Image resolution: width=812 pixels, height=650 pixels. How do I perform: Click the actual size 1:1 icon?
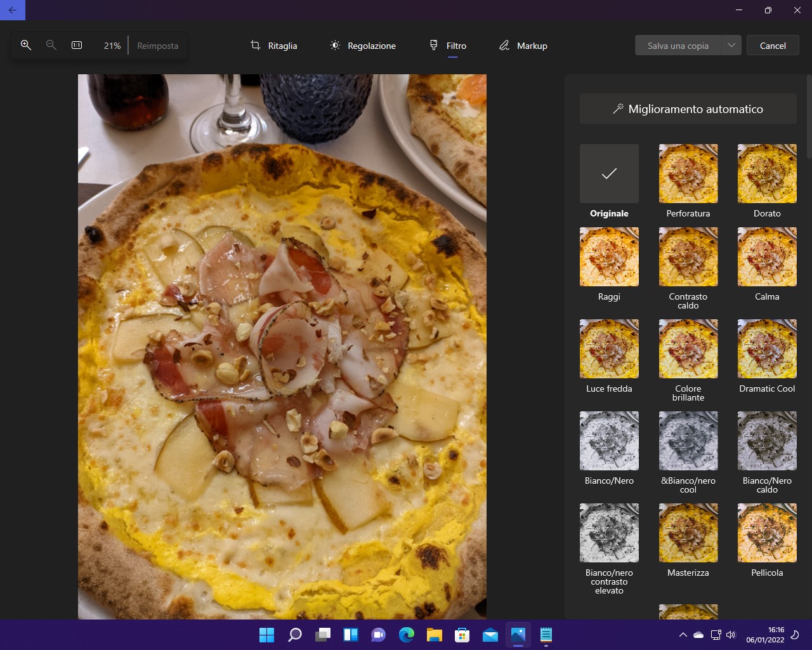tap(77, 45)
